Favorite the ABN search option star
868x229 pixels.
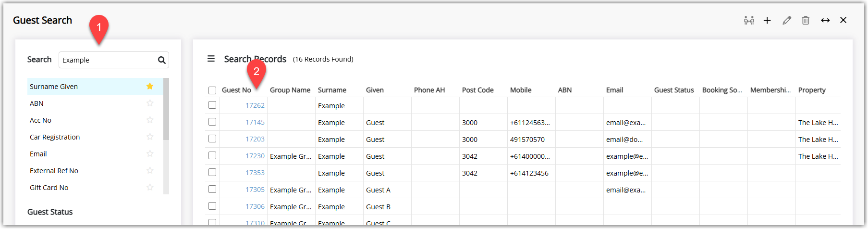point(150,103)
